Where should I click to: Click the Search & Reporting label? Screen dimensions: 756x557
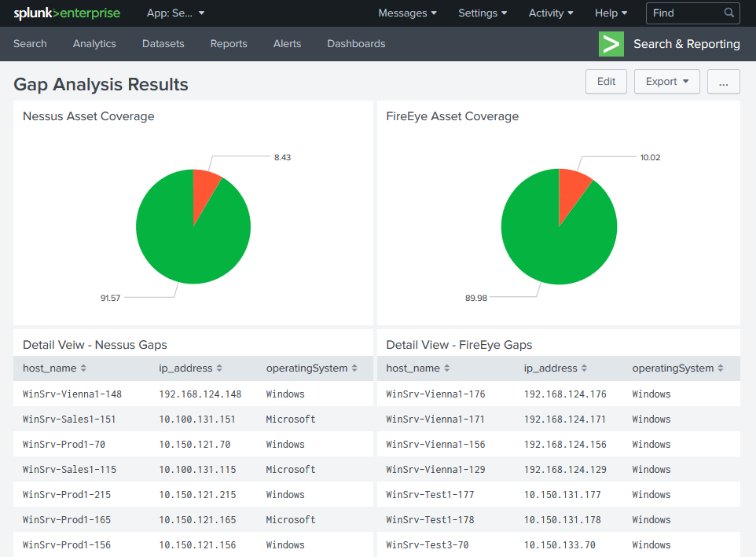point(687,44)
